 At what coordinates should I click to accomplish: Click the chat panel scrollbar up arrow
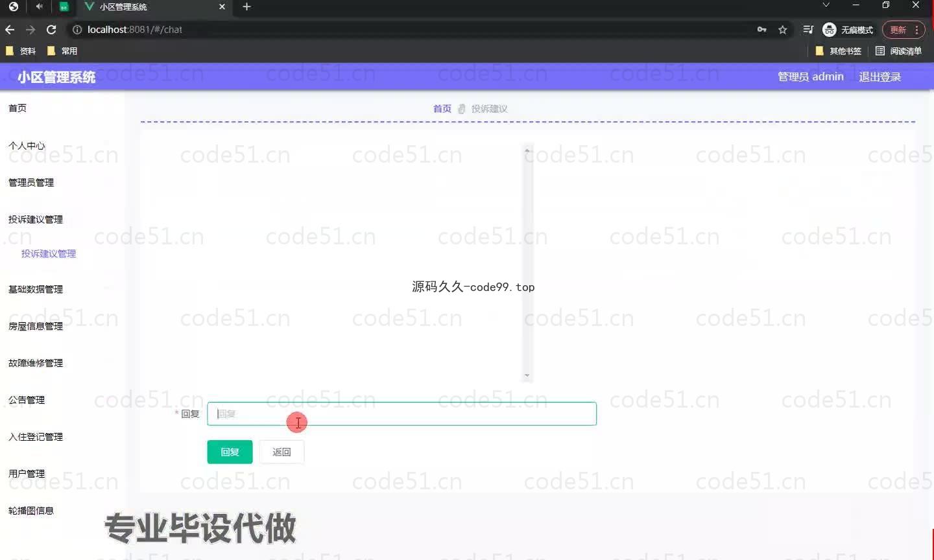tap(527, 150)
